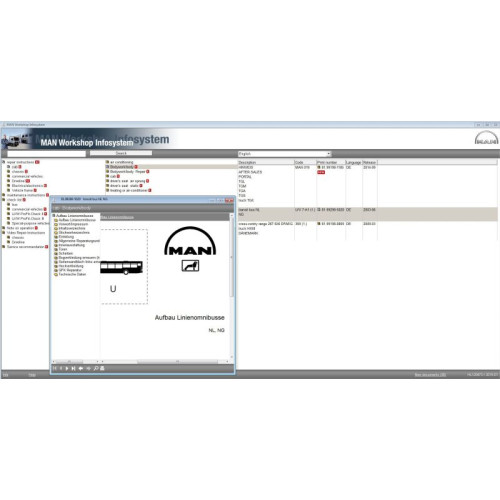Select driver's seat static entry
Viewport: 500px width, 500px height.
tap(124, 185)
